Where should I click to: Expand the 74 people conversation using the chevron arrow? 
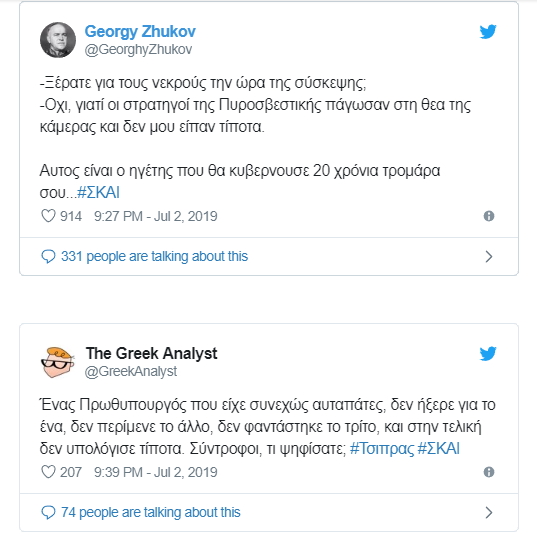[x=489, y=513]
